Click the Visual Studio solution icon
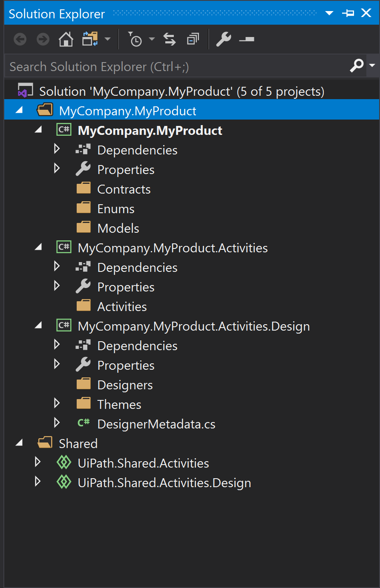The width and height of the screenshot is (380, 588). click(25, 91)
